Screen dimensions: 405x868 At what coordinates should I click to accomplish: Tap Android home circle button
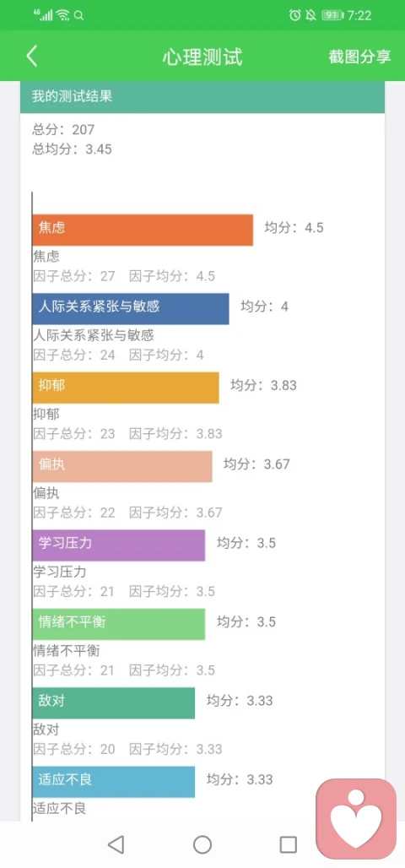click(202, 844)
